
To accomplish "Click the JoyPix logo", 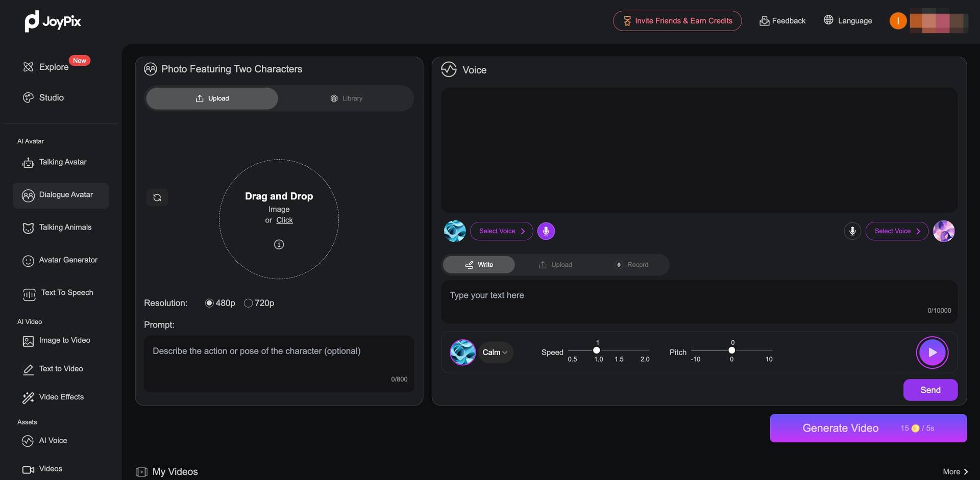I will click(53, 21).
